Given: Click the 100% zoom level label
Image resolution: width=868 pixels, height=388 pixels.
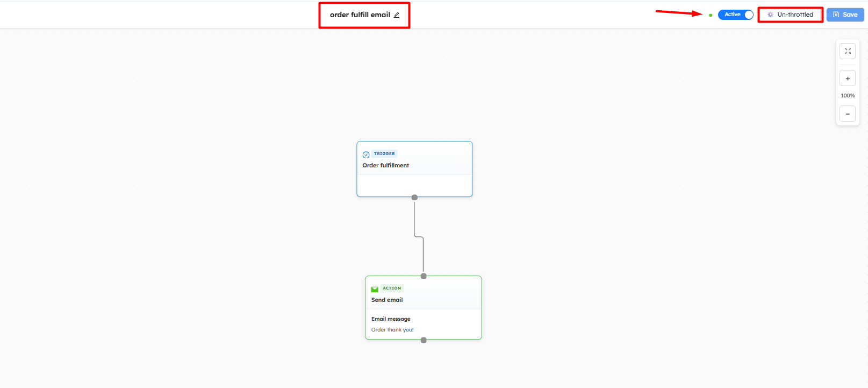Looking at the screenshot, I should coord(848,96).
